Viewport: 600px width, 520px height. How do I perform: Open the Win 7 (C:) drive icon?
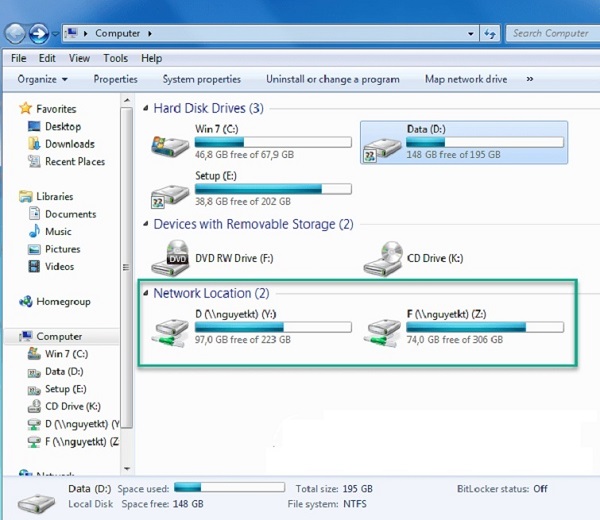(x=168, y=142)
